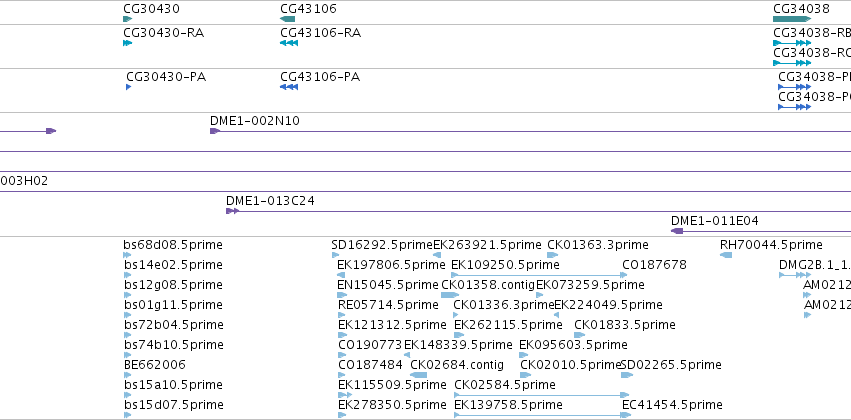Select the CK02684.contig EST glyph
This screenshot has width=851, height=420.
pyautogui.click(x=418, y=375)
